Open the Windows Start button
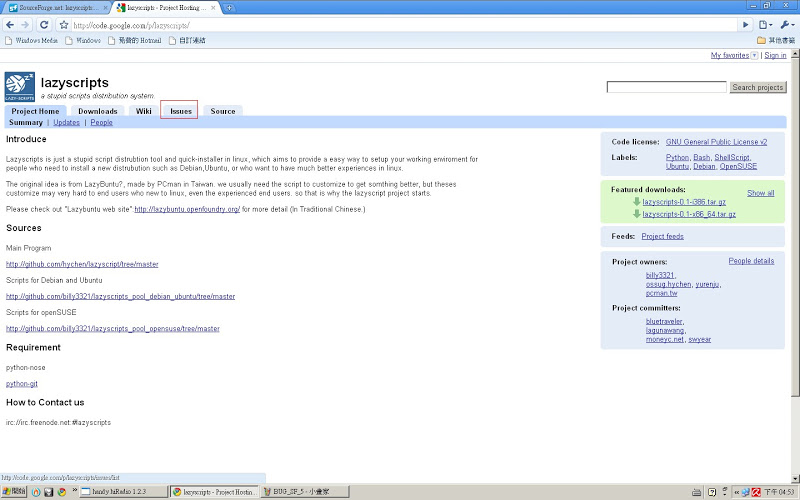Viewport: 800px width, 500px height. coord(14,492)
